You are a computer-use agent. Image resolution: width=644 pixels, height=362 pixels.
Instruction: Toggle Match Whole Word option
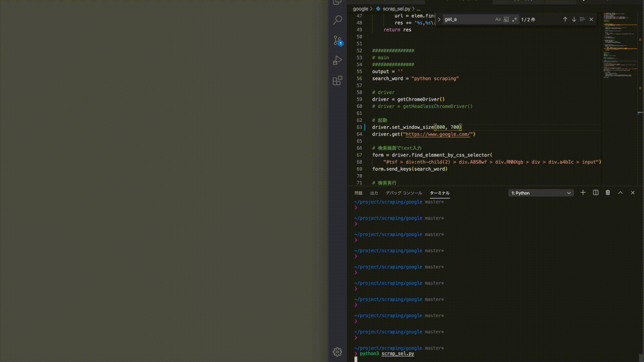506,19
